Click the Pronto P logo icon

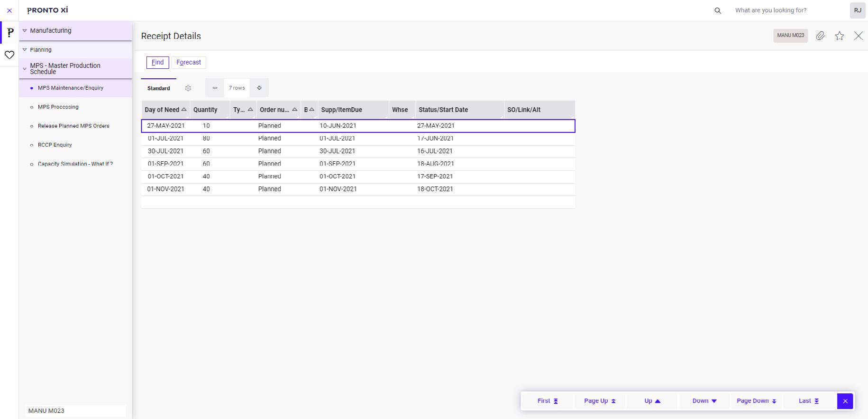click(x=10, y=32)
